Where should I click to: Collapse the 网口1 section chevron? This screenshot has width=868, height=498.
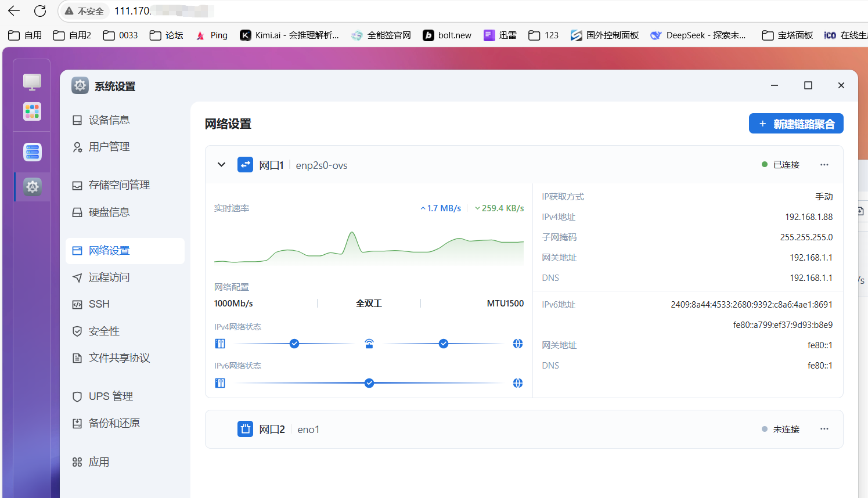pos(221,165)
